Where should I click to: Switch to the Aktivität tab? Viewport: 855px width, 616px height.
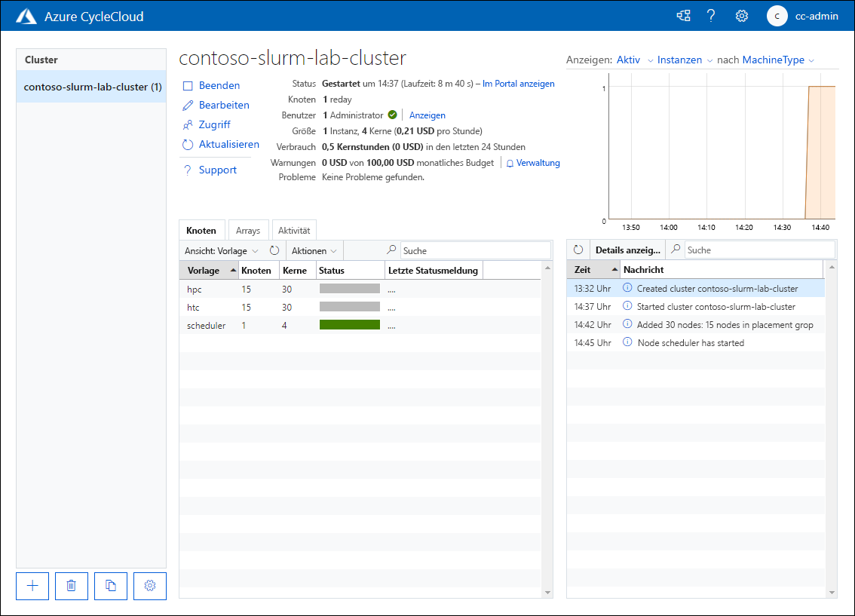click(294, 231)
